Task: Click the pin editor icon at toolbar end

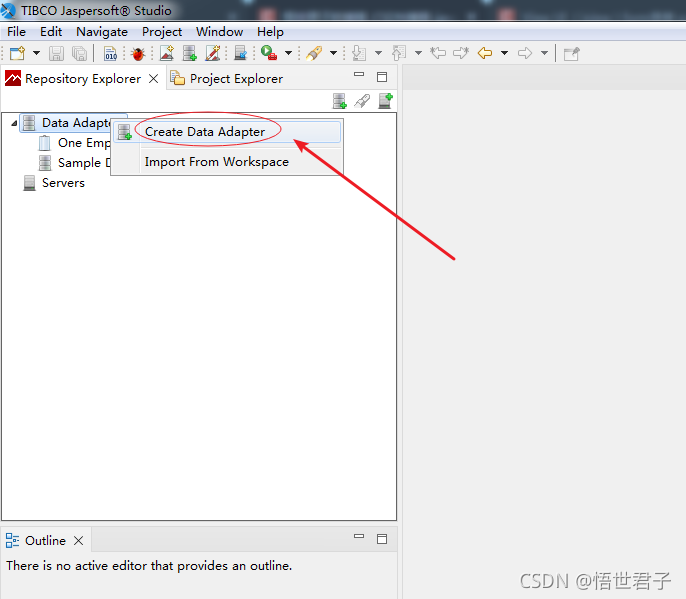Action: pyautogui.click(x=572, y=54)
